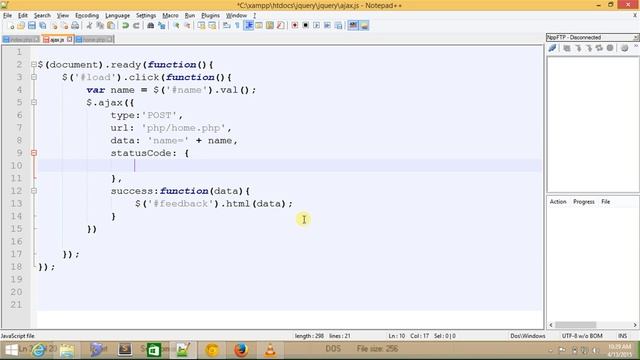Click the File column header in NppFTP
The width and height of the screenshot is (640, 360).
605,202
